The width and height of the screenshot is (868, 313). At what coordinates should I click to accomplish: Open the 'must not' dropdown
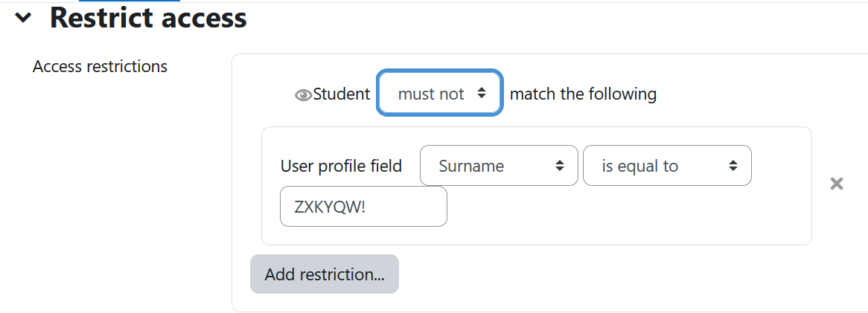tap(440, 94)
